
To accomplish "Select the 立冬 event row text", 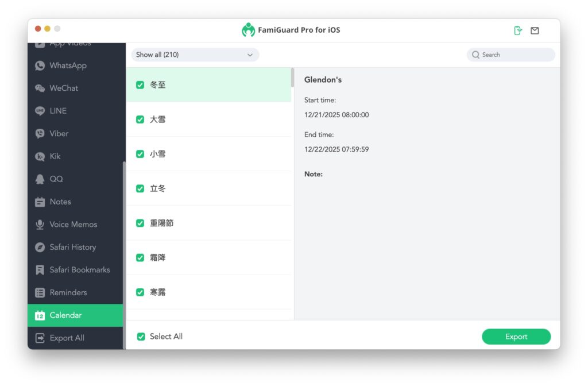I will 157,188.
